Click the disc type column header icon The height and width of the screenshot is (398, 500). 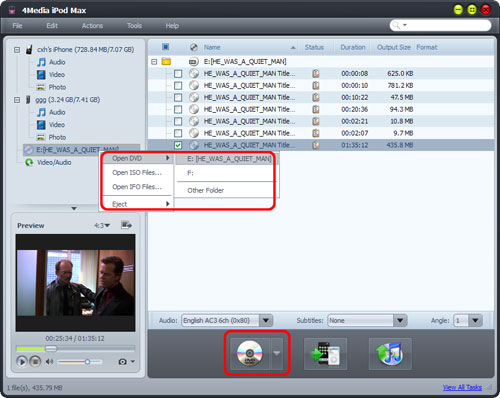tap(194, 47)
